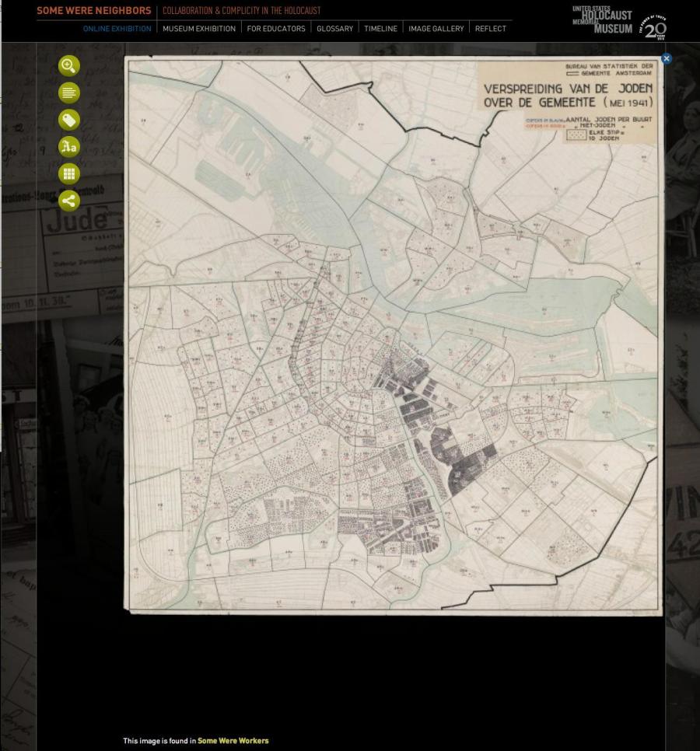This screenshot has width=700, height=751.
Task: Open the grid gallery icon
Action: [69, 174]
